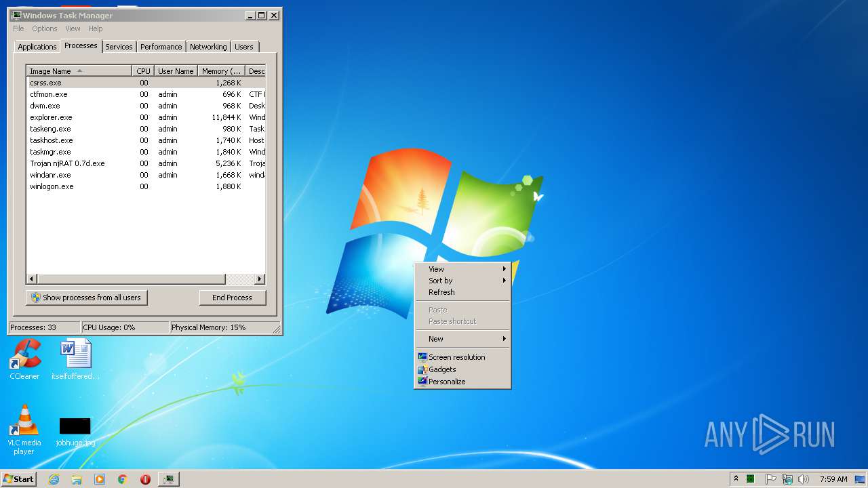868x488 pixels.
Task: Open the Action Center flag tray icon
Action: [x=770, y=479]
